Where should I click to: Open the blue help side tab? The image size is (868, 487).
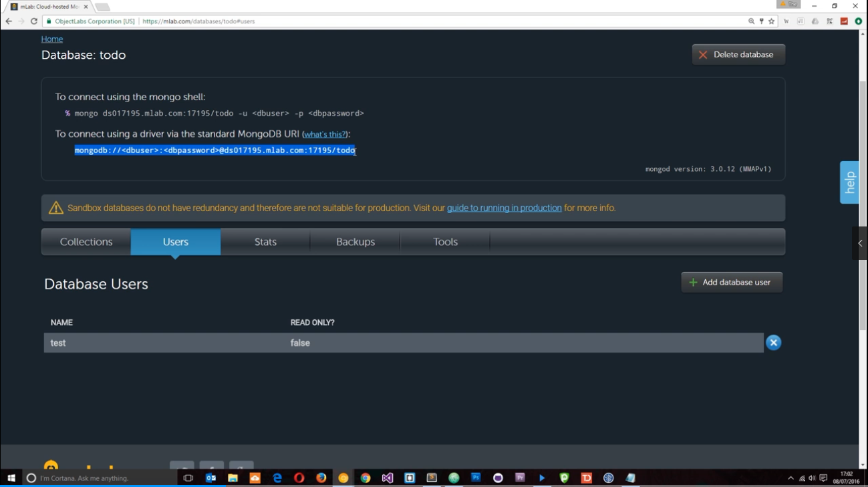pos(849,182)
